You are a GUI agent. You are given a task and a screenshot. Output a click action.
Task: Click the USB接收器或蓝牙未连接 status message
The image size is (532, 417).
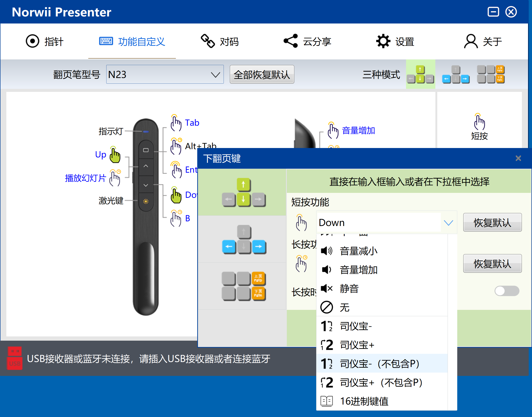[x=149, y=359]
